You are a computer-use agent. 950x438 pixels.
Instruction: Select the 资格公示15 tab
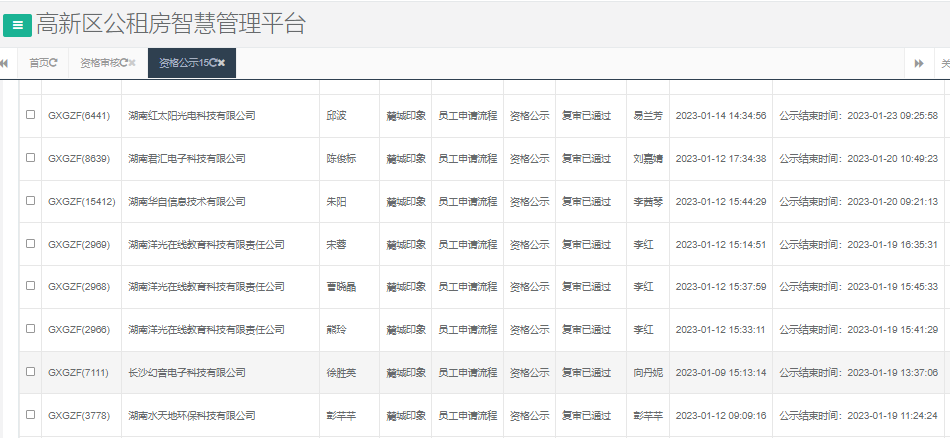coord(191,63)
